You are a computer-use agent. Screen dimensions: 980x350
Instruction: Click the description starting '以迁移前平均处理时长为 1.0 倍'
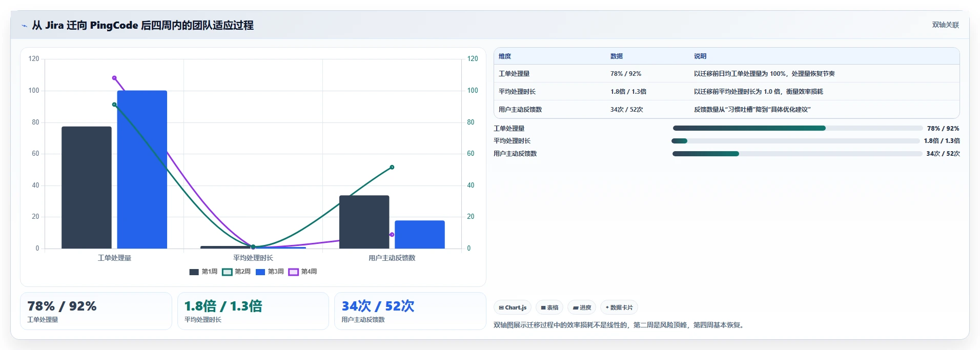pos(759,92)
